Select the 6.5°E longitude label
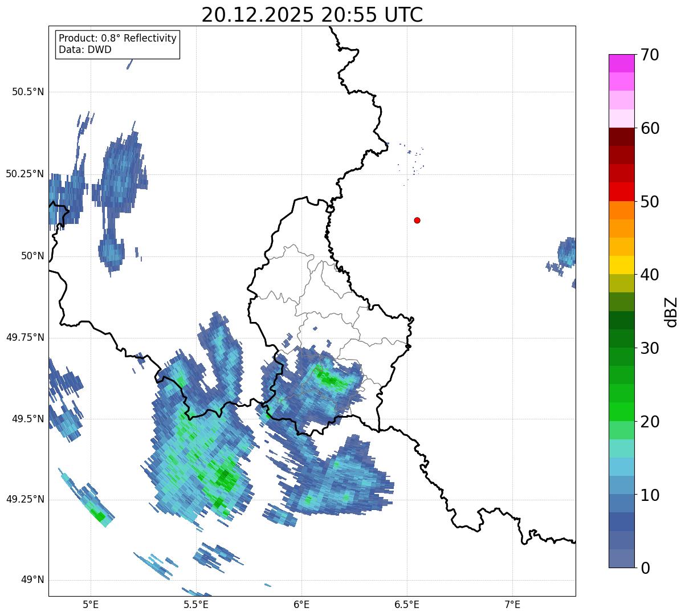The width and height of the screenshot is (685, 616). click(407, 604)
